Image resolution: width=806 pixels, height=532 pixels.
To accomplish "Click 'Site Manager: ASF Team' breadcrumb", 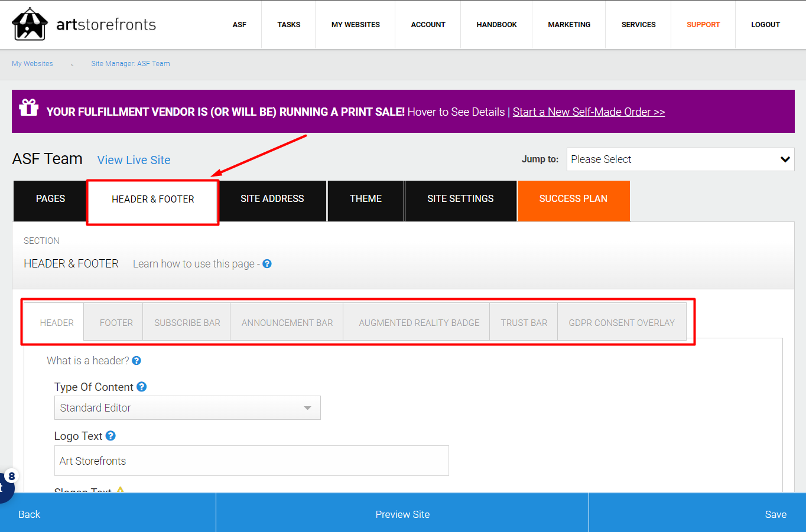I will pyautogui.click(x=131, y=64).
